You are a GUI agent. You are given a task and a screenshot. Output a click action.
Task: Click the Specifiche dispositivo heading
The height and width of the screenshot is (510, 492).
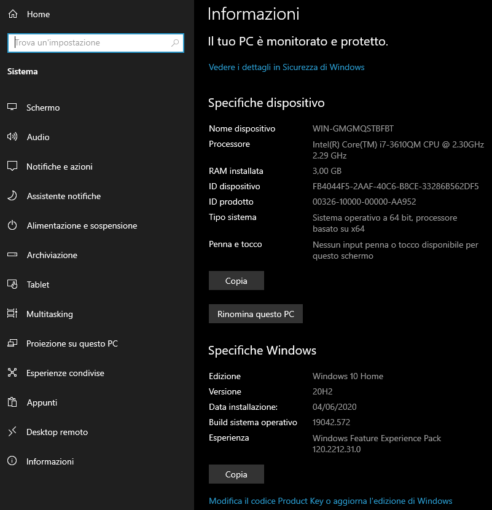(x=266, y=103)
